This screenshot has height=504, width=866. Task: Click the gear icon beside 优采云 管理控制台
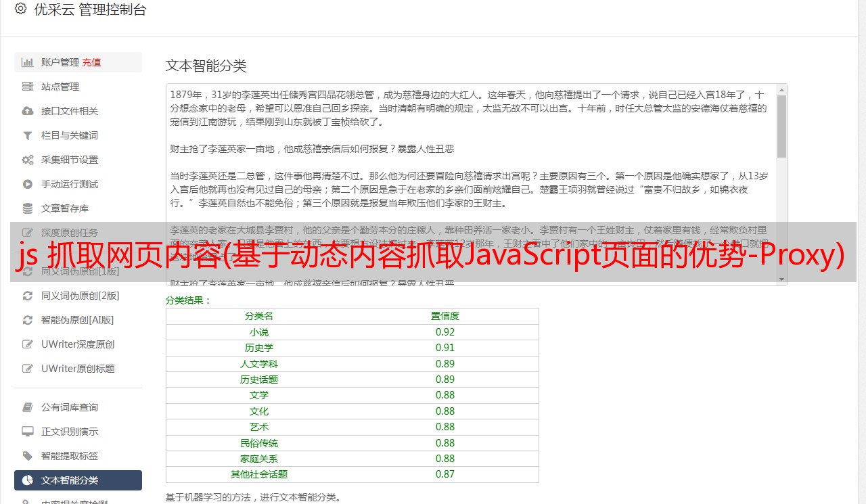click(20, 9)
